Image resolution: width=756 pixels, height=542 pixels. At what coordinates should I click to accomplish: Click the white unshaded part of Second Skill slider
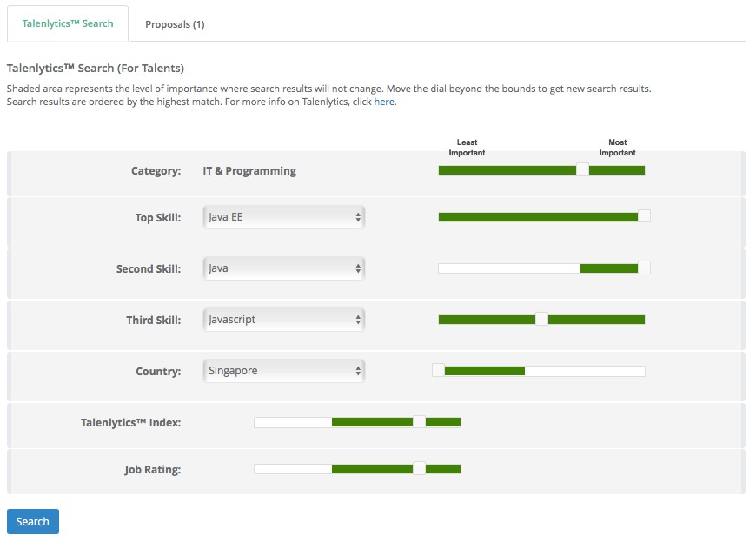pos(509,268)
